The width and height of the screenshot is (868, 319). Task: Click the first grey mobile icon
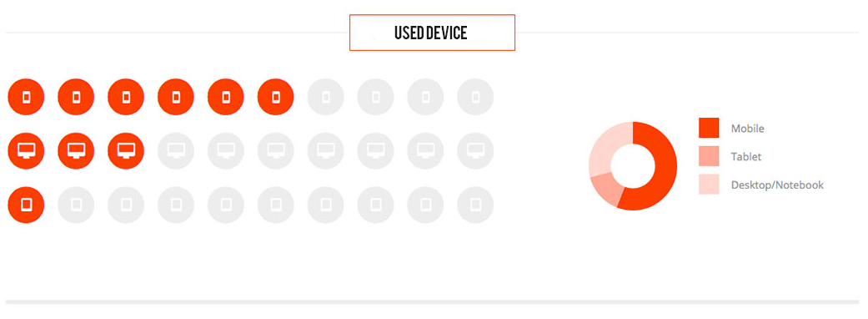[x=325, y=97]
